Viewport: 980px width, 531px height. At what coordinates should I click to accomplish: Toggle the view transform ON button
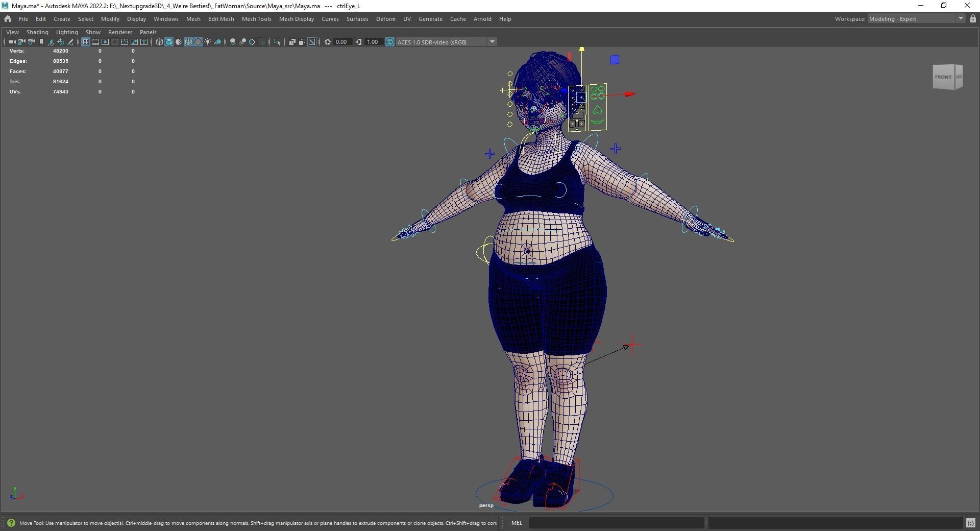[389, 42]
